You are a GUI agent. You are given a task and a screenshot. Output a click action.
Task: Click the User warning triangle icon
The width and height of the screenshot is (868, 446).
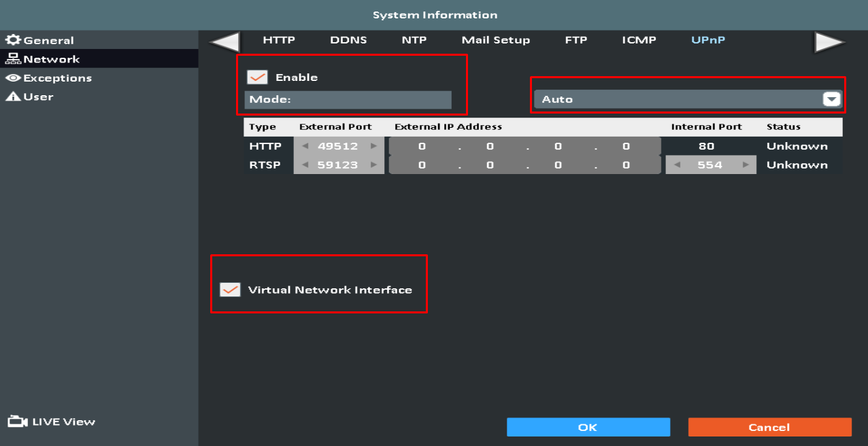click(x=14, y=97)
